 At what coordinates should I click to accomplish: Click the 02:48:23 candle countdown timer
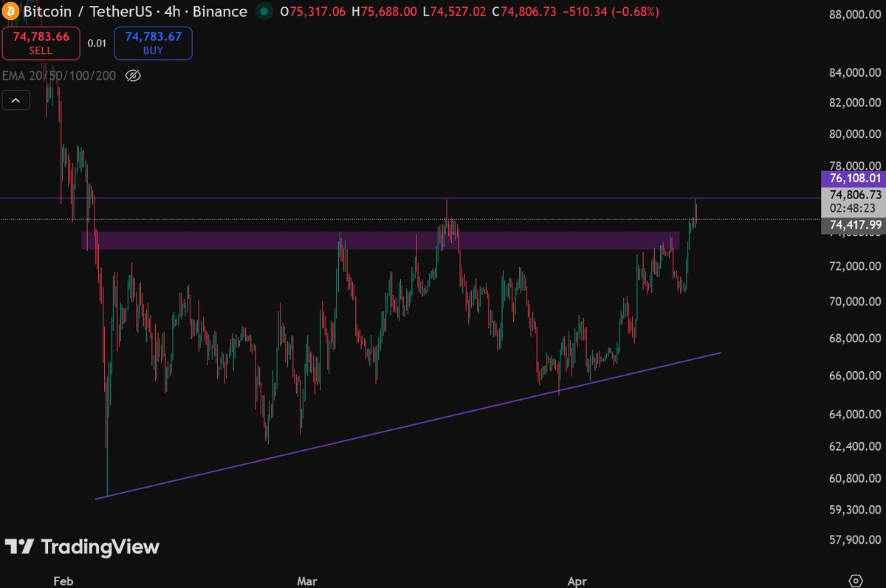853,209
